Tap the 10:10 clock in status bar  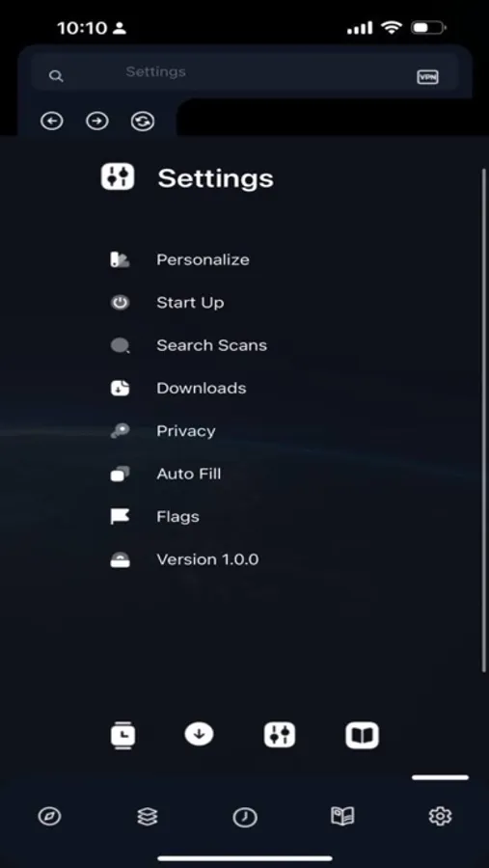(x=84, y=28)
